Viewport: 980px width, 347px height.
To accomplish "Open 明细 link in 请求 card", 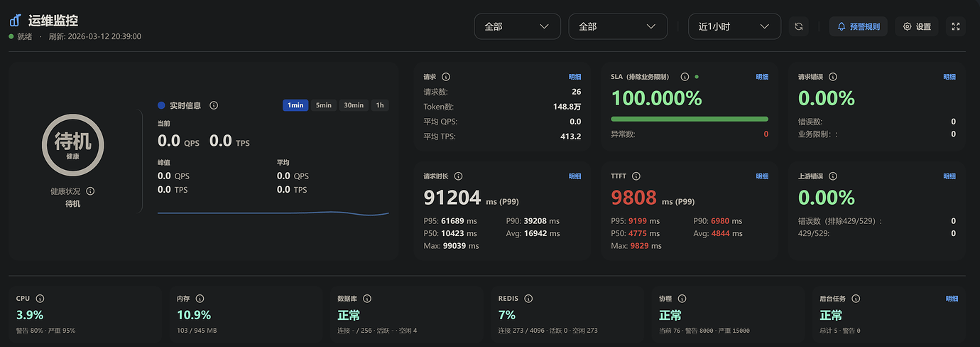I will [x=575, y=77].
